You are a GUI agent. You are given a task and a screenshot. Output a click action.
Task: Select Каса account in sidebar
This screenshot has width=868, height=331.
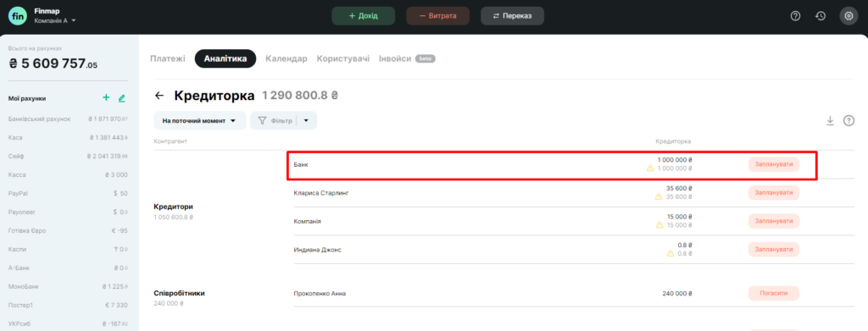coord(69,138)
